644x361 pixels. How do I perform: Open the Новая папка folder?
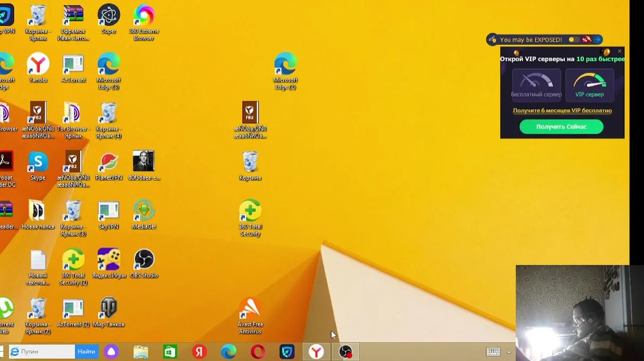coord(38,215)
